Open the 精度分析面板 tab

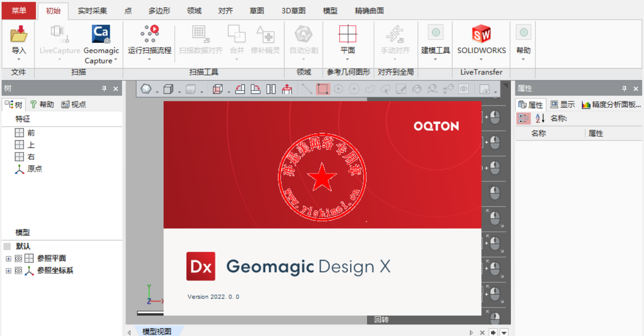pyautogui.click(x=611, y=105)
